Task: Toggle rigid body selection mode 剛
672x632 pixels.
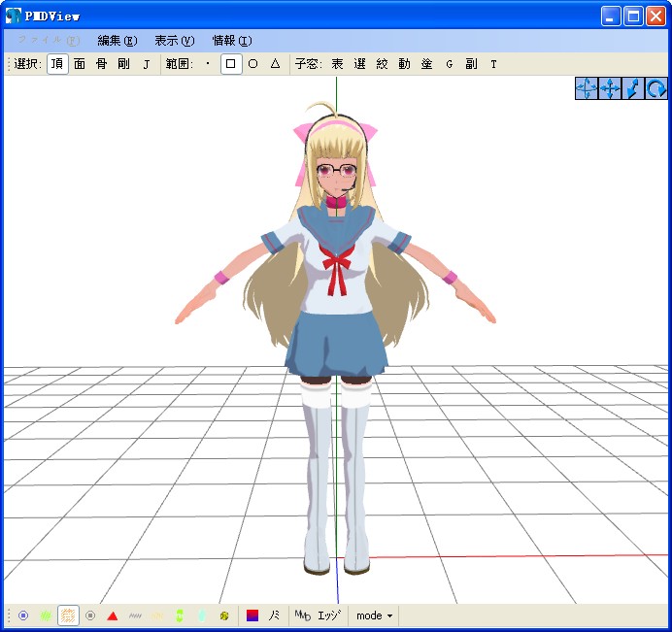Action: 124,64
